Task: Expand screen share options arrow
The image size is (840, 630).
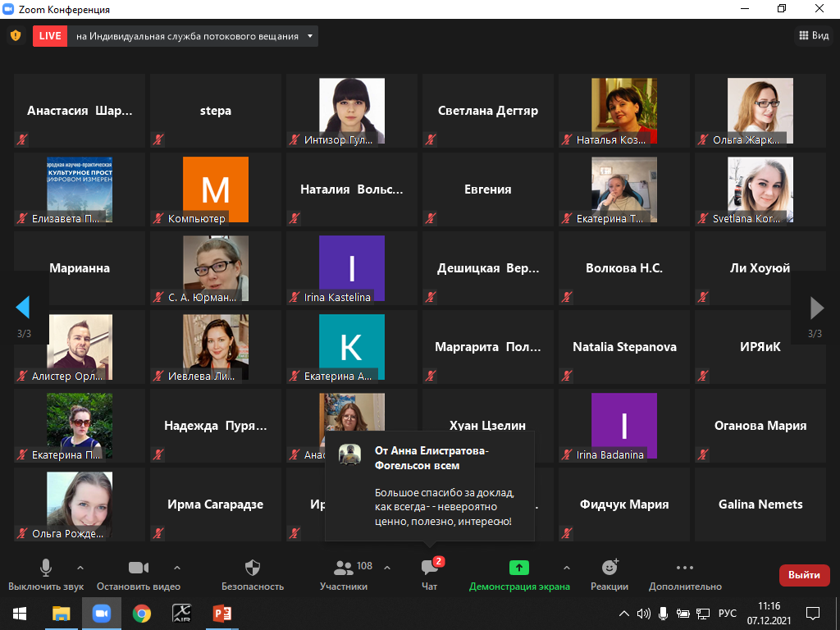Action: coord(567,568)
